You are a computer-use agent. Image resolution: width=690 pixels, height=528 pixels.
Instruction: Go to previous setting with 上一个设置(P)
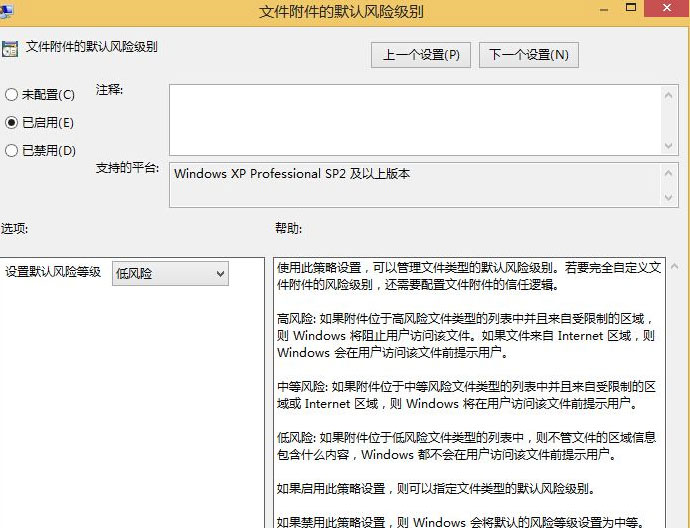pos(421,55)
